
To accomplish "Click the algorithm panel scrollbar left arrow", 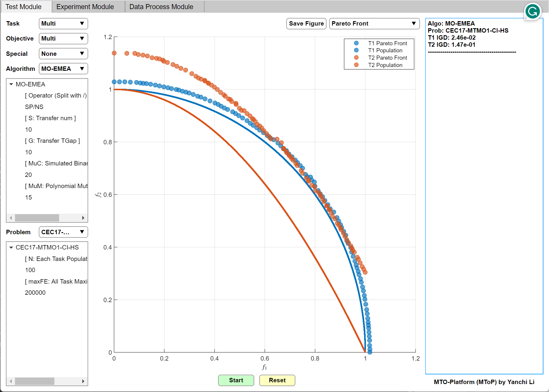I will pyautogui.click(x=11, y=218).
